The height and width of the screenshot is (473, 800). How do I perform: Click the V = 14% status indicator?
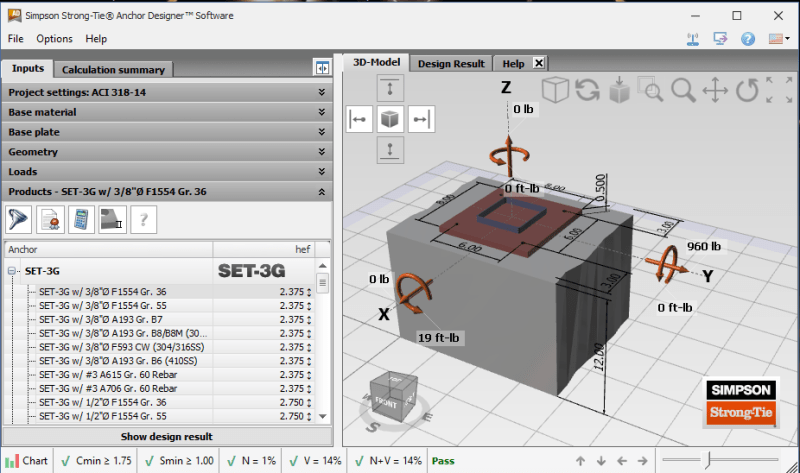point(315,461)
